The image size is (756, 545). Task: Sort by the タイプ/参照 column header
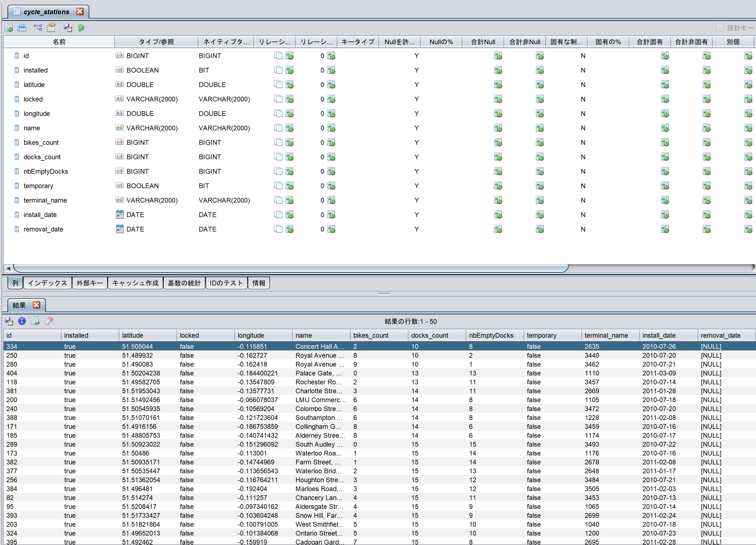(156, 42)
